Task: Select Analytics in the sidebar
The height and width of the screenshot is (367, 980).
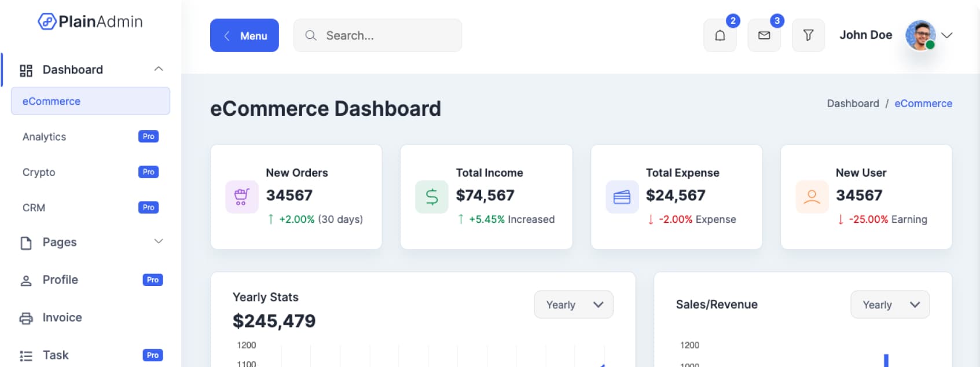Action: 45,137
